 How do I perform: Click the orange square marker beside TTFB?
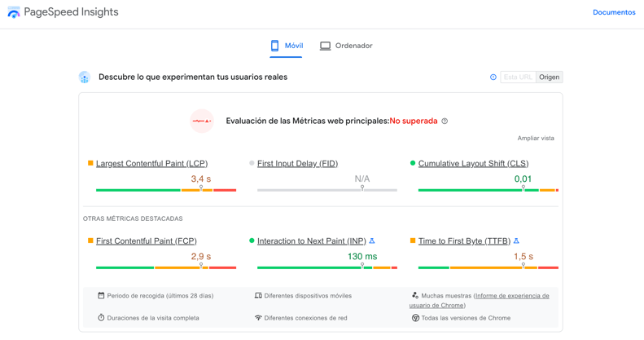[413, 241]
